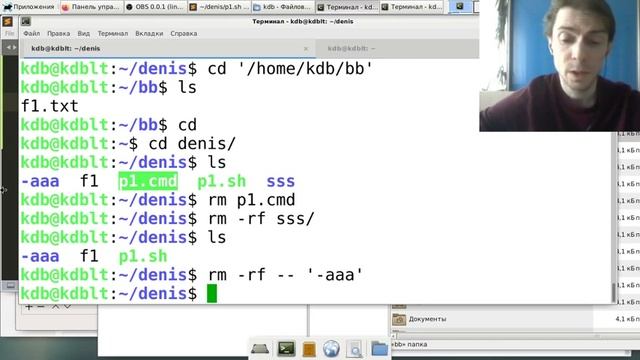Launch terminal emulator from dock

coord(287,349)
